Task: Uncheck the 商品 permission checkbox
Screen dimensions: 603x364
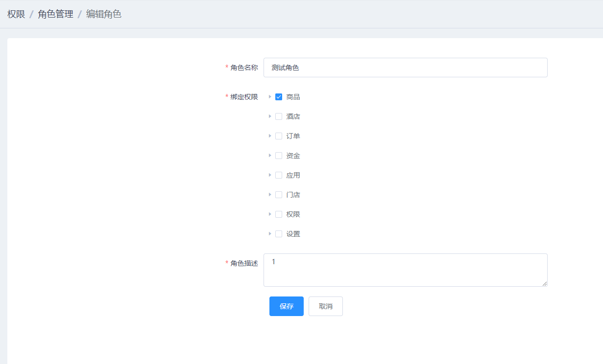Action: [279, 97]
